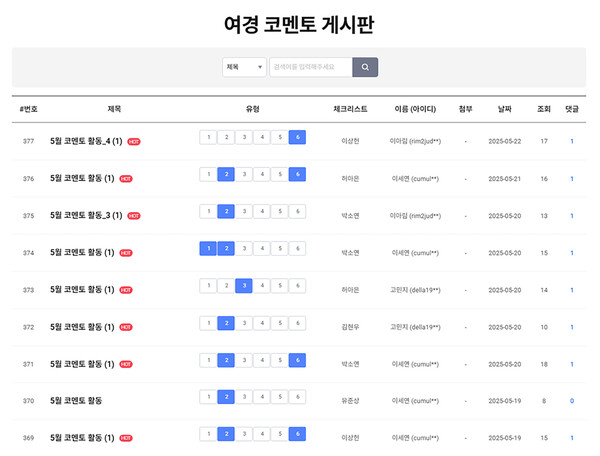Click the comment count in row 373
This screenshot has width=600, height=456.
[x=572, y=290]
